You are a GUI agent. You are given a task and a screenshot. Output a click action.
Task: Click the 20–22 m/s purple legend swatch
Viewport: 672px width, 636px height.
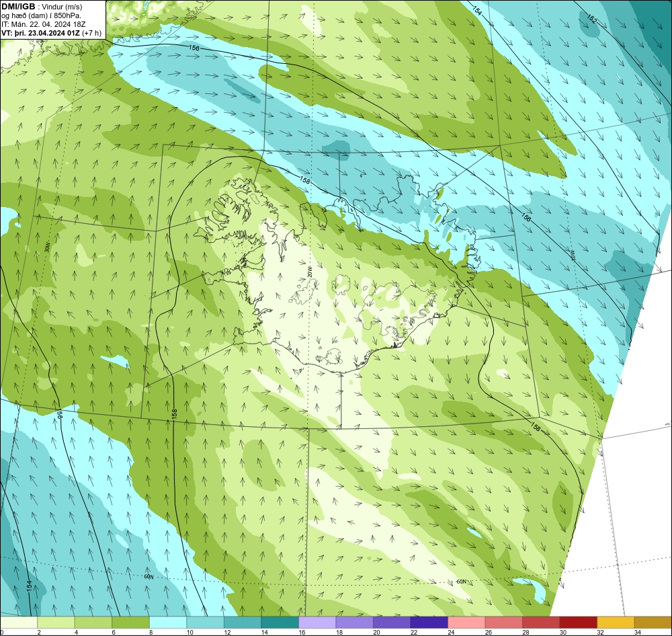tap(392, 623)
